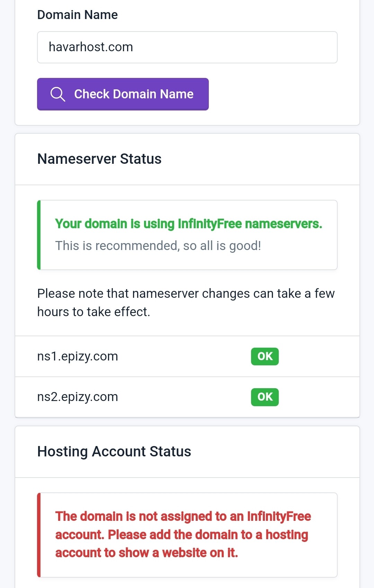Select the ns2.epizy.com nameserver entry
Image resolution: width=374 pixels, height=588 pixels.
pyautogui.click(x=78, y=397)
